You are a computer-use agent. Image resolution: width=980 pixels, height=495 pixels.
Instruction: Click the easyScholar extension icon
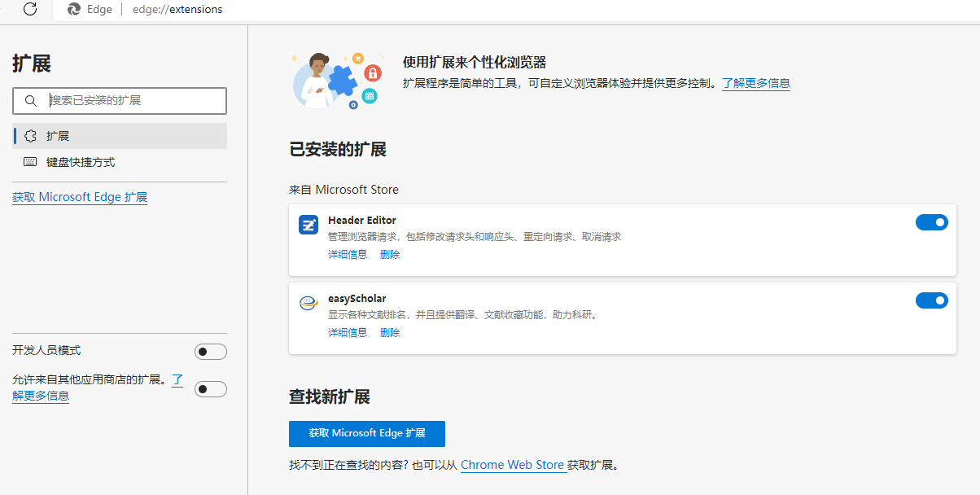point(308,302)
